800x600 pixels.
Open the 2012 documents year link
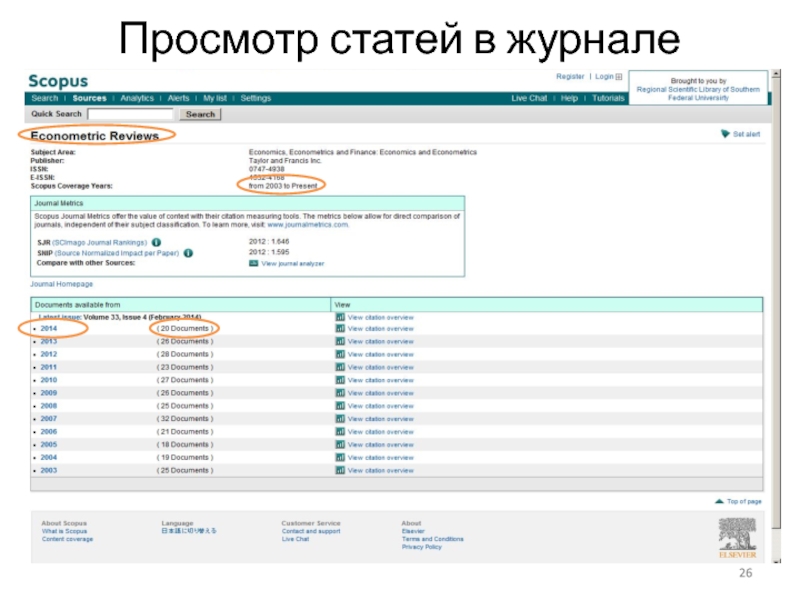(48, 354)
